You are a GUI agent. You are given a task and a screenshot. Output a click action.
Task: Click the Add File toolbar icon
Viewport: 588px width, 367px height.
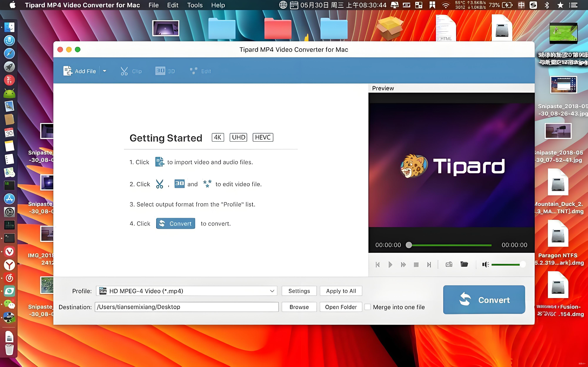click(68, 71)
